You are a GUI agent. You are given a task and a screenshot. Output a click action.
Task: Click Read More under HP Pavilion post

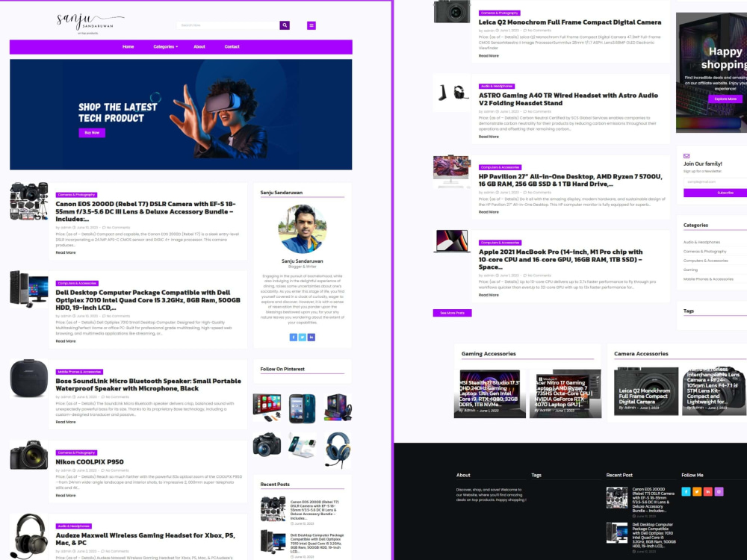[x=489, y=212]
